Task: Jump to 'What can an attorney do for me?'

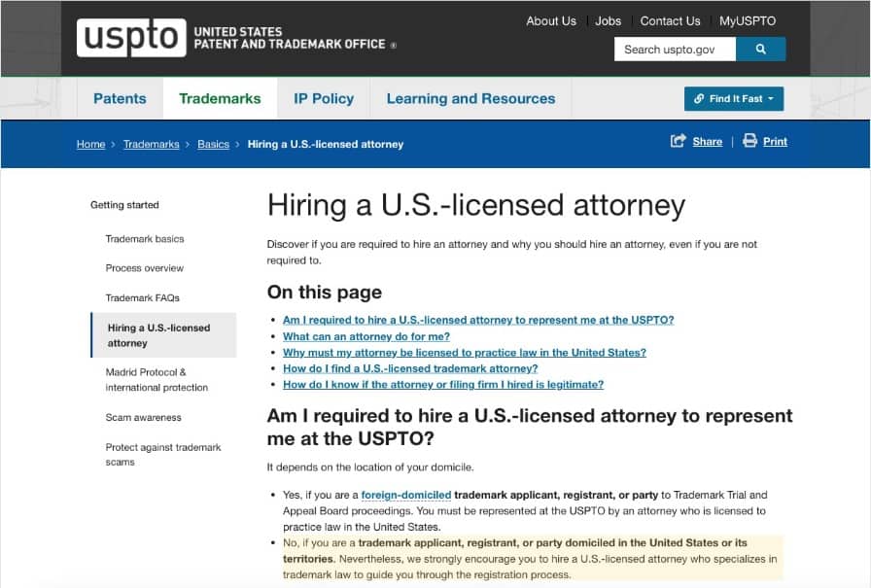Action: coord(366,336)
